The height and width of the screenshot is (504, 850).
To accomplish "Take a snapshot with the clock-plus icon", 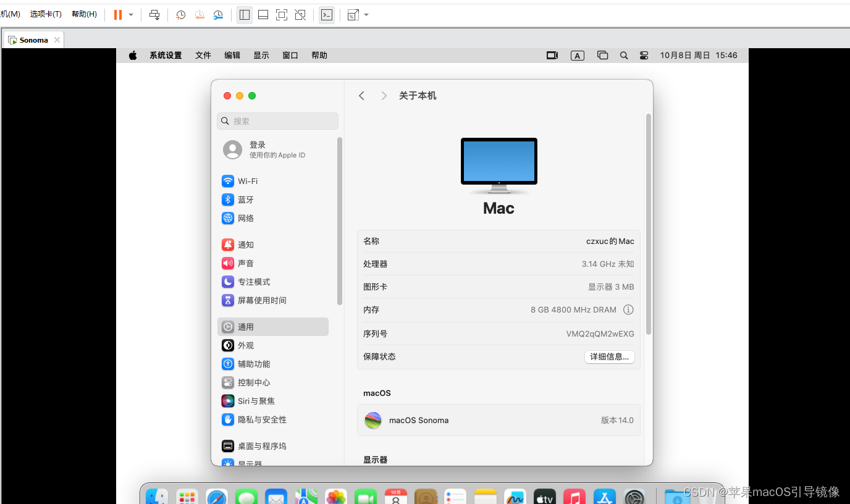I will (180, 15).
